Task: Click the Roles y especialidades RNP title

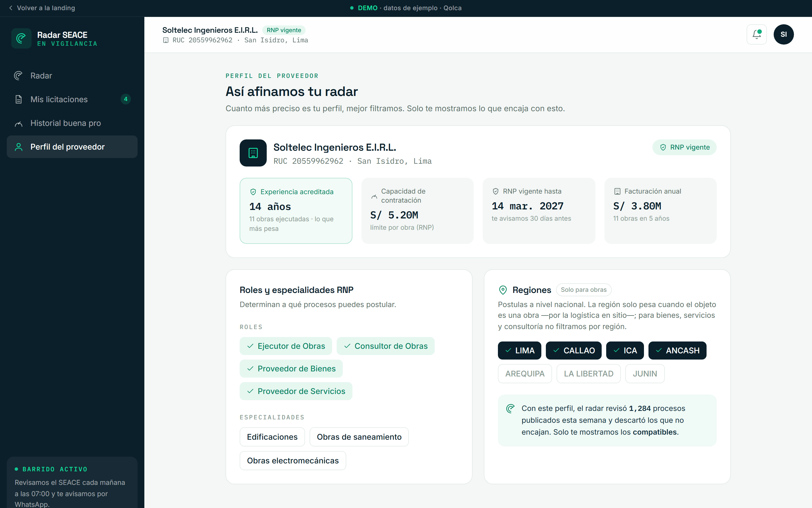Action: [296, 290]
